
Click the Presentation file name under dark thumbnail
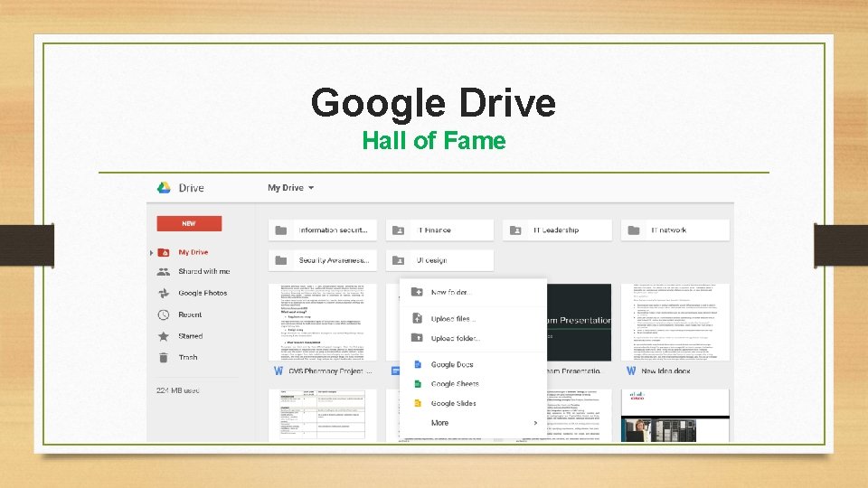pos(574,371)
